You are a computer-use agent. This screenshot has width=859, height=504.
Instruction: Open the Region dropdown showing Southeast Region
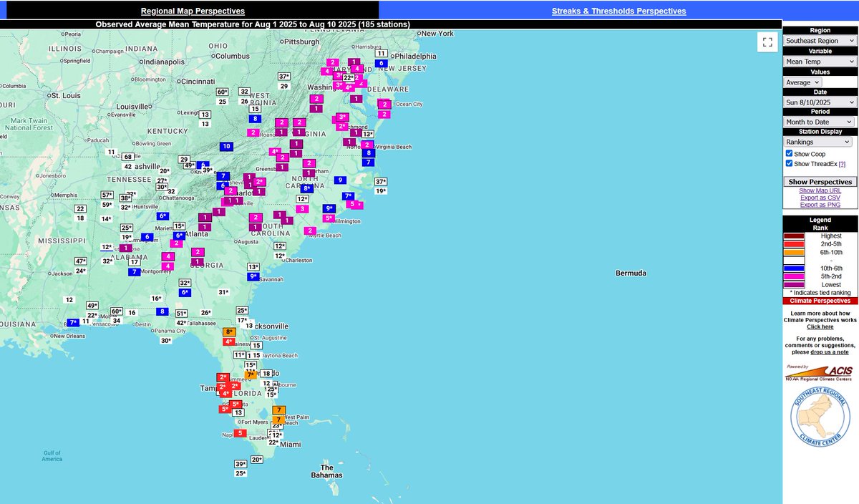tap(819, 40)
